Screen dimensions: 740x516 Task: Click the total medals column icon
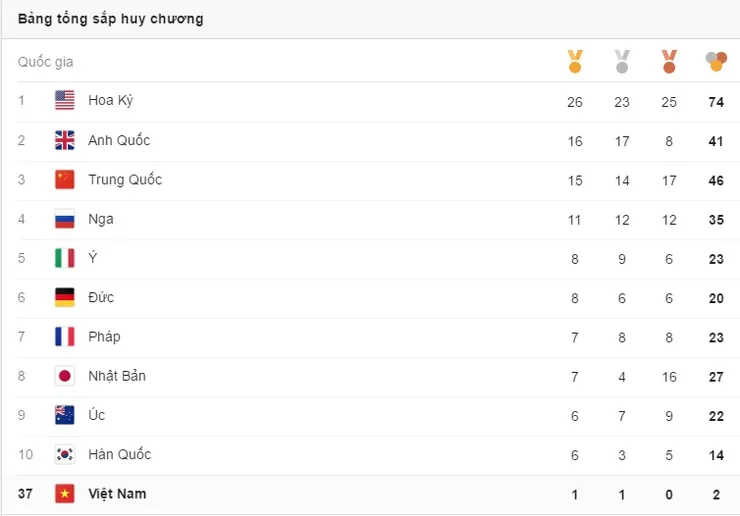(716, 61)
